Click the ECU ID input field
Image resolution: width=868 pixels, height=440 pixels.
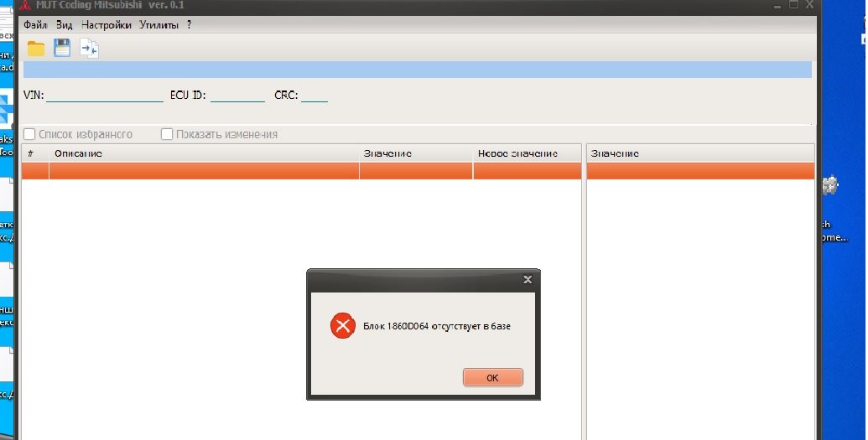[237, 95]
